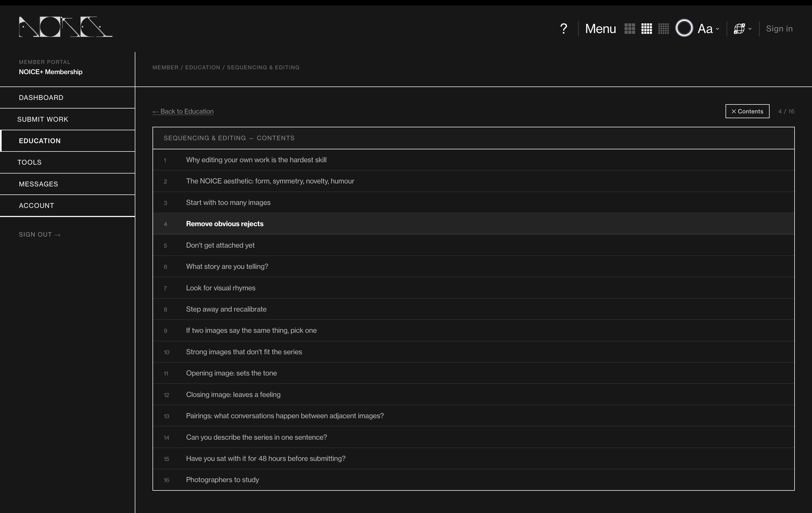Open chapter 2 'The NOICE aesthetic'
The width and height of the screenshot is (812, 513).
(x=473, y=181)
